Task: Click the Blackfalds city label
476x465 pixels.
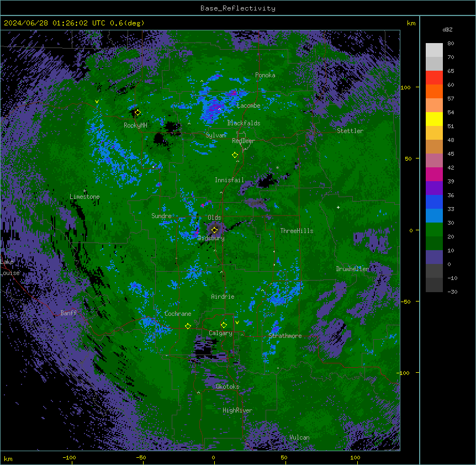Action: click(244, 123)
